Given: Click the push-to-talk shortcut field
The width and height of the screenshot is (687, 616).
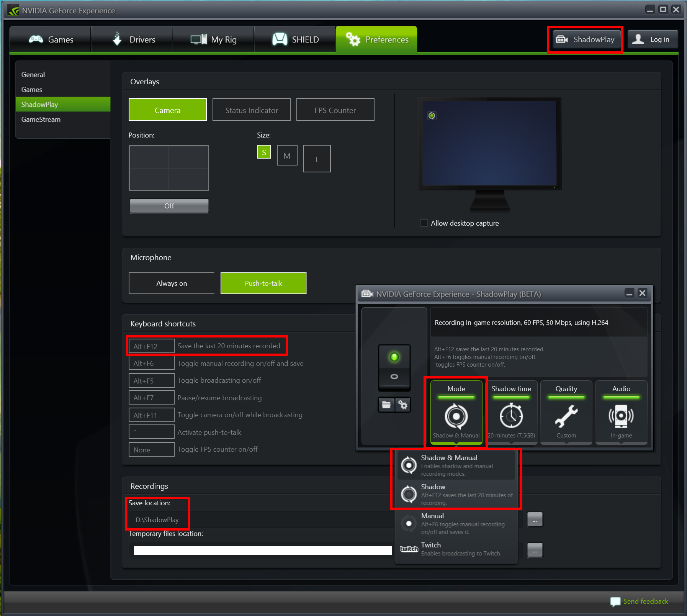Looking at the screenshot, I should point(151,432).
